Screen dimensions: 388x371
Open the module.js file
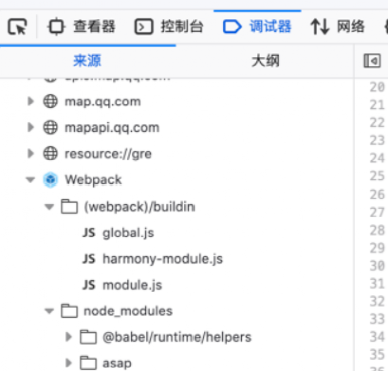click(132, 285)
